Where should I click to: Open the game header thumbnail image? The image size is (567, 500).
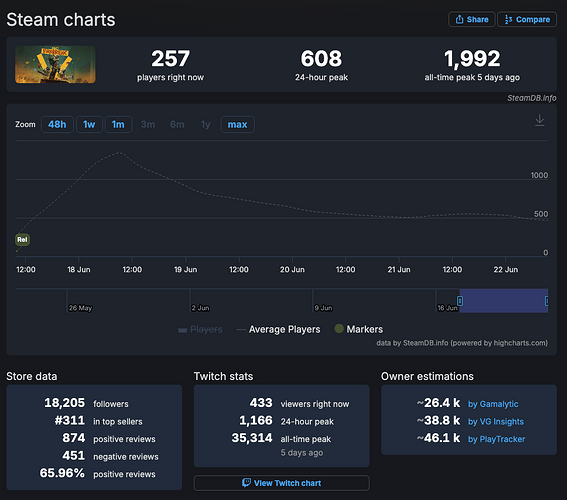click(55, 64)
